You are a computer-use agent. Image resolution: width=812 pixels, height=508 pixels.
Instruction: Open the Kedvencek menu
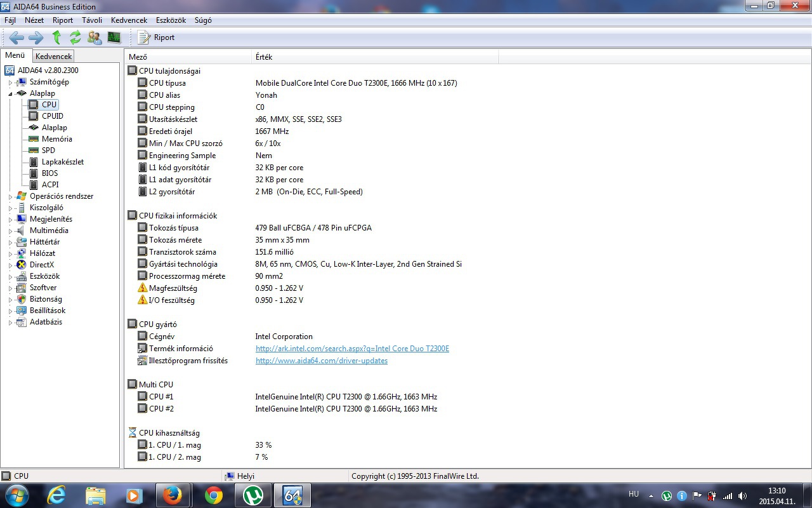[x=129, y=20]
